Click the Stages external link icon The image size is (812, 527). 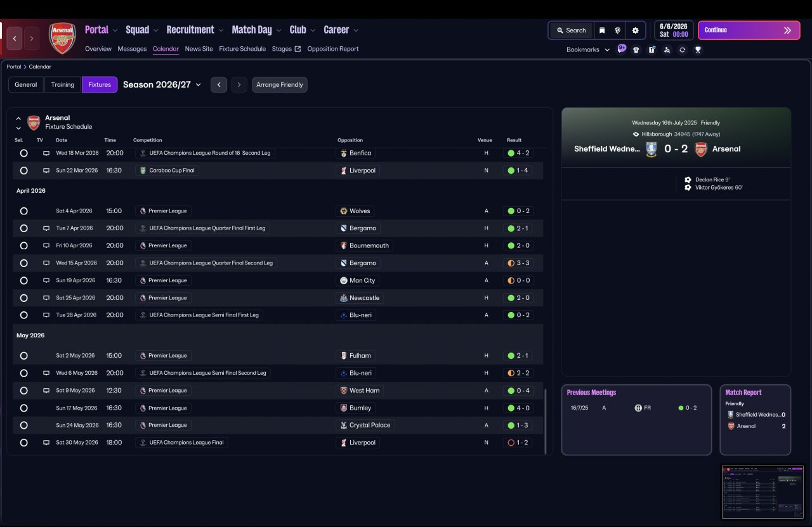click(298, 49)
